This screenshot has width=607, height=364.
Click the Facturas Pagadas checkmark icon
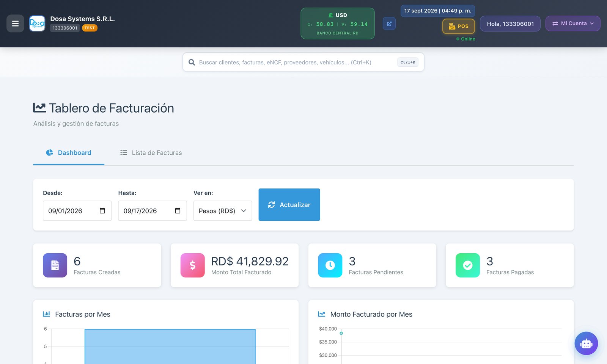[468, 265]
